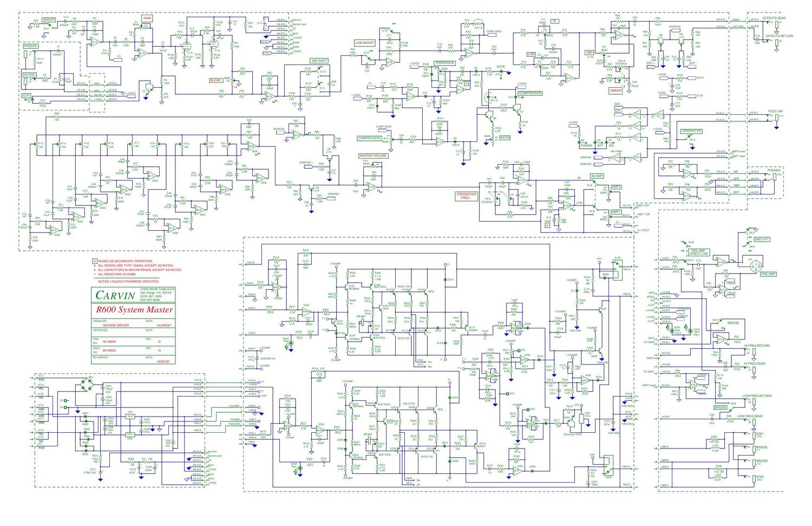This screenshot has width=812, height=526.
Task: Click the PASSIVE input label
Action: 30,46
